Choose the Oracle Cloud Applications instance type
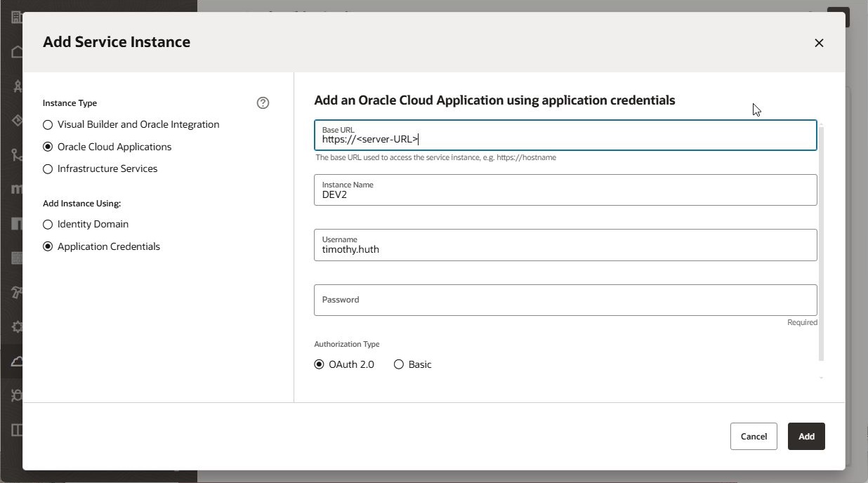 pyautogui.click(x=48, y=147)
